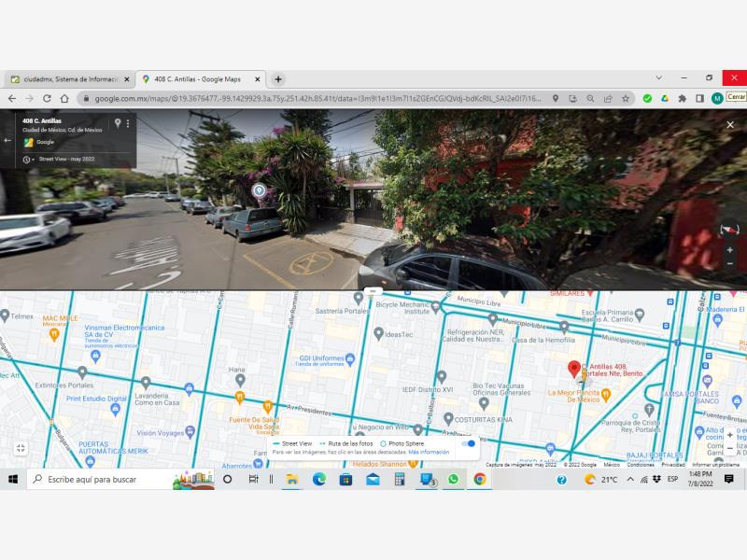Open the browser home page

pos(64,99)
